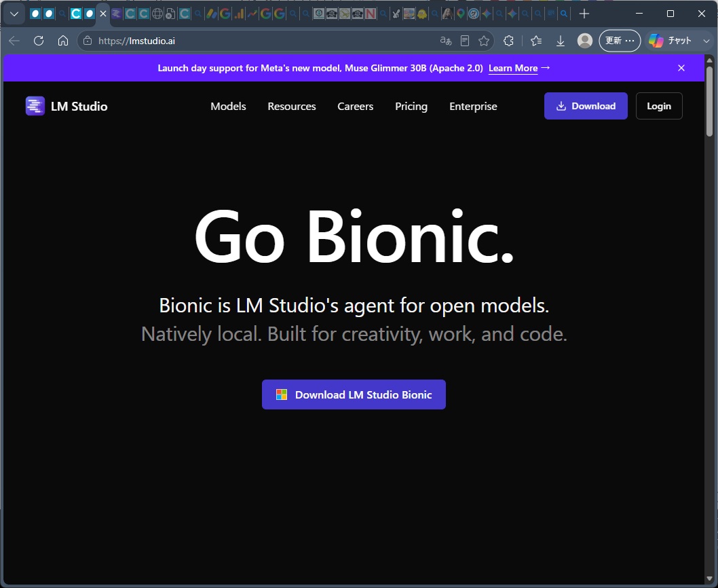Follow the Learn More banner link

513,69
